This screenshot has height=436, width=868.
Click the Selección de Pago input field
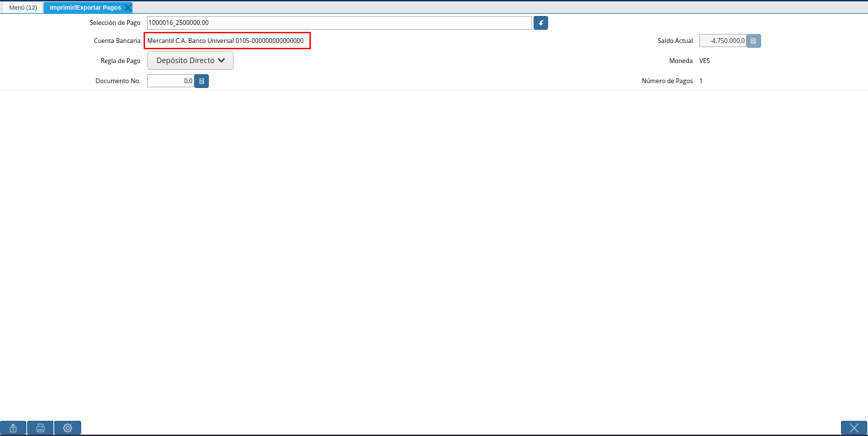point(339,23)
